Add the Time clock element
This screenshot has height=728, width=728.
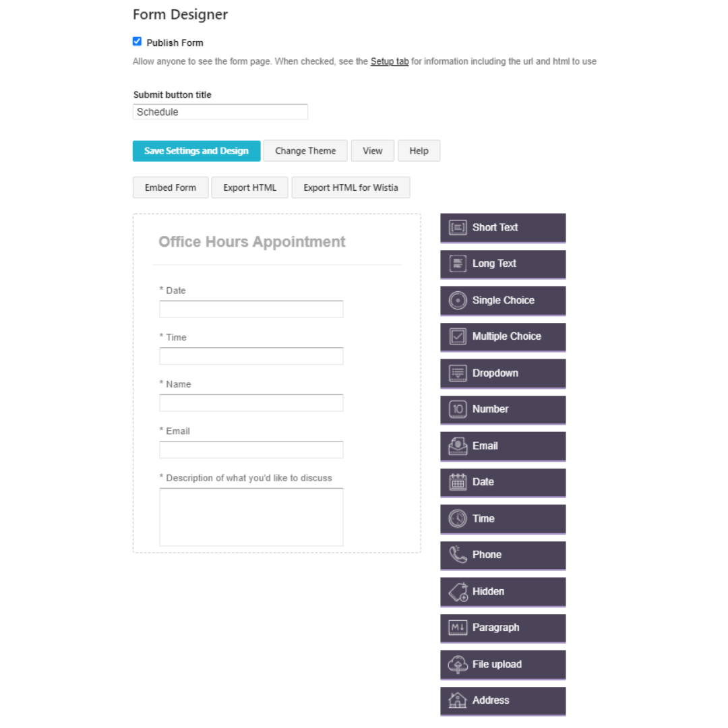(503, 519)
